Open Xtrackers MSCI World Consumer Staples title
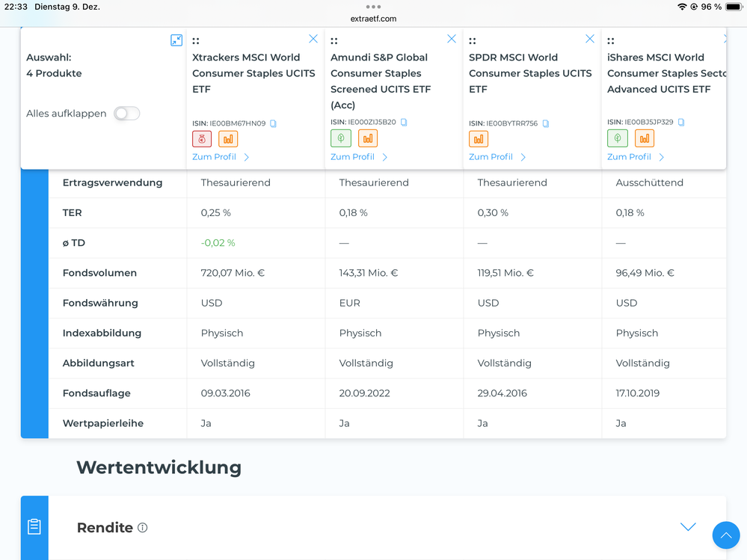Screen dimensions: 747x560 pyautogui.click(x=253, y=73)
